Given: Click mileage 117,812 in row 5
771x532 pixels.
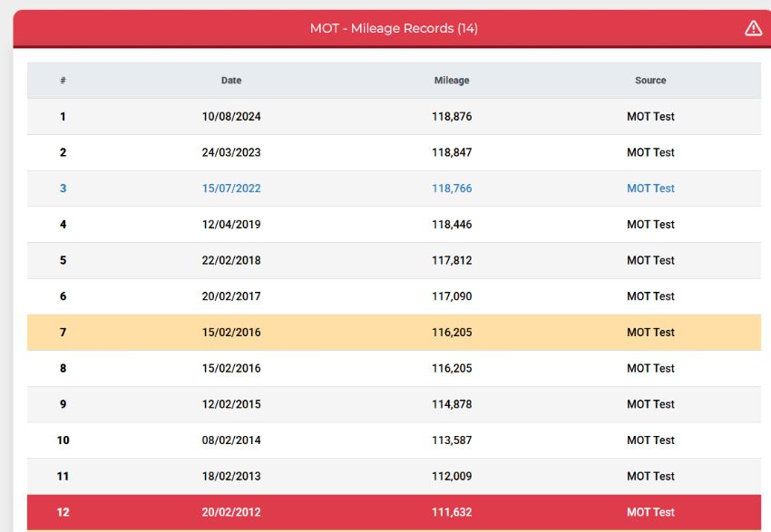Looking at the screenshot, I should [x=452, y=260].
